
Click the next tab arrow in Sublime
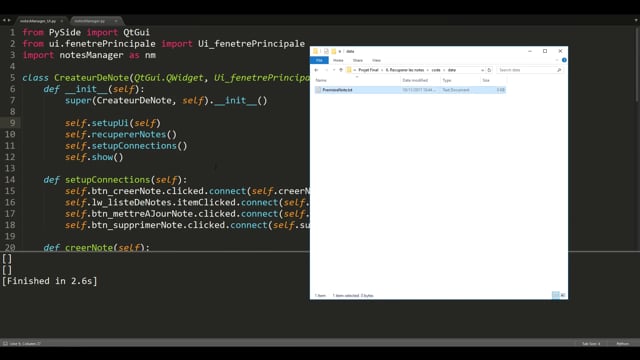pos(9,20)
